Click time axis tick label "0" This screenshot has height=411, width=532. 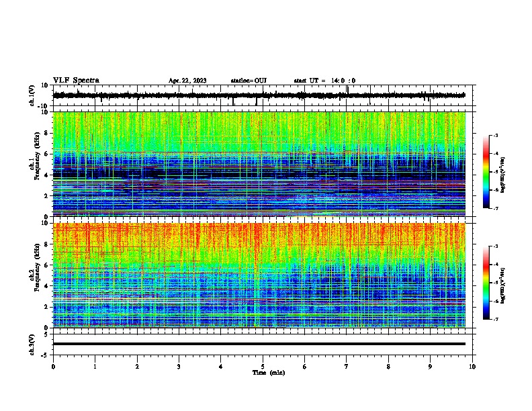[x=53, y=367]
